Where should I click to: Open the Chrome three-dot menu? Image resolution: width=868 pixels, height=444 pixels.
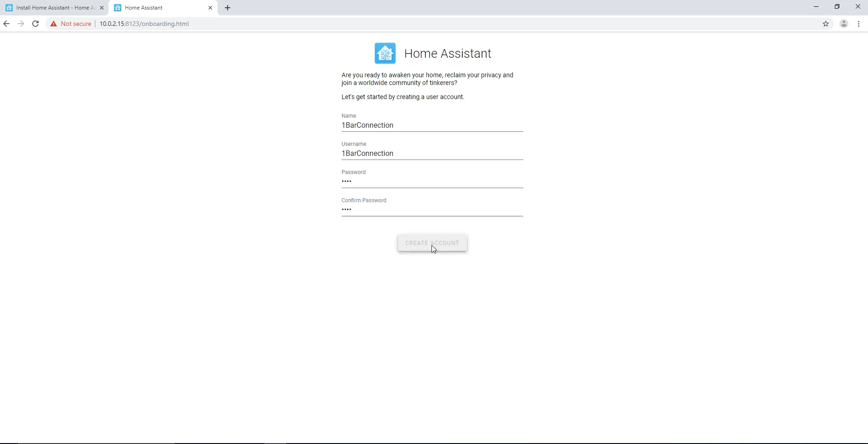click(x=859, y=24)
